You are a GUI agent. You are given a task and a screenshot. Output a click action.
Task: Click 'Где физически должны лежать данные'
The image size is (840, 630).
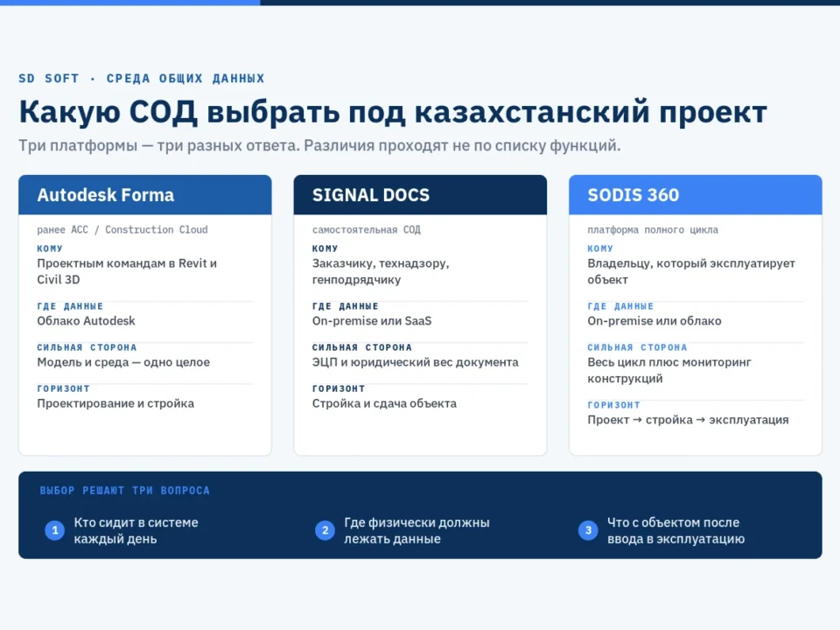pos(416,530)
